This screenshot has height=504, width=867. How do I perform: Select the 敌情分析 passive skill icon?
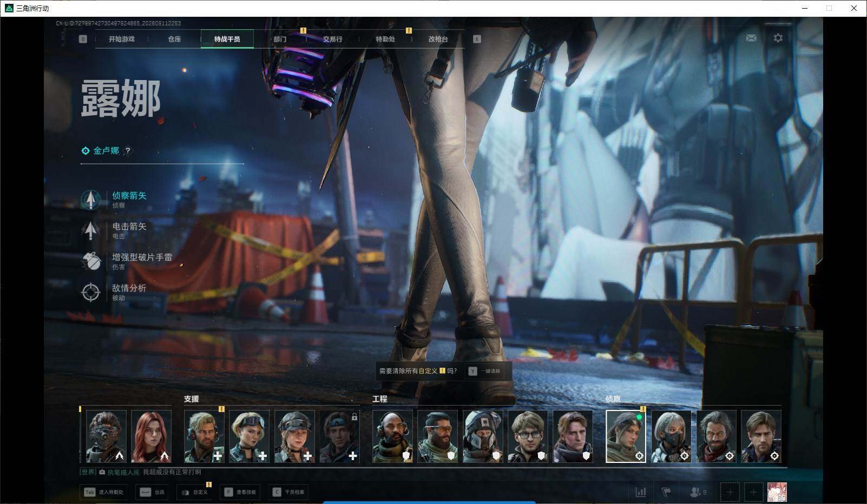point(91,292)
